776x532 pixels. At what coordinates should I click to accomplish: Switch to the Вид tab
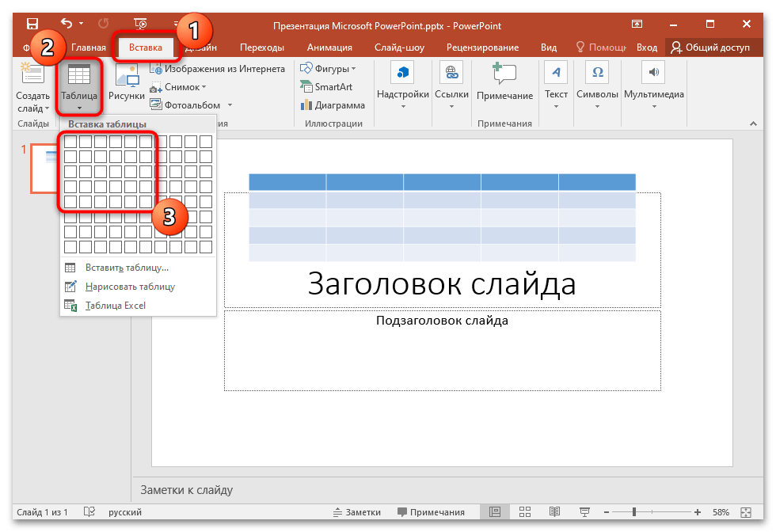[x=548, y=47]
